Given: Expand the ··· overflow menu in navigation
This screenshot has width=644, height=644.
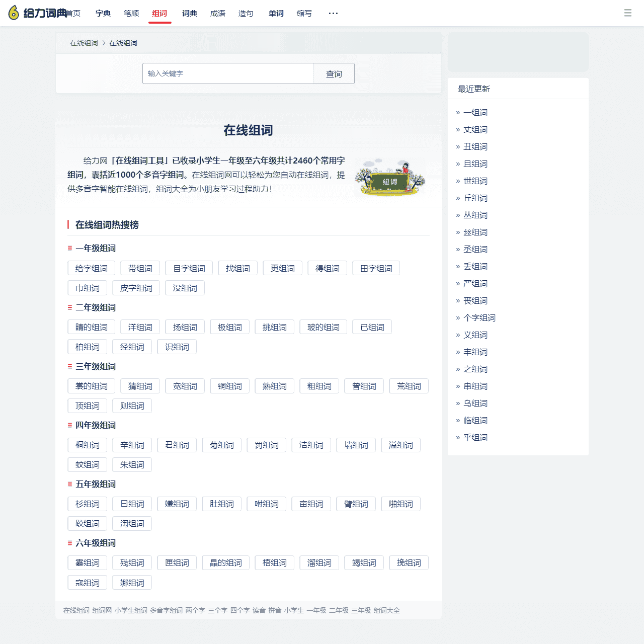Looking at the screenshot, I should (333, 13).
